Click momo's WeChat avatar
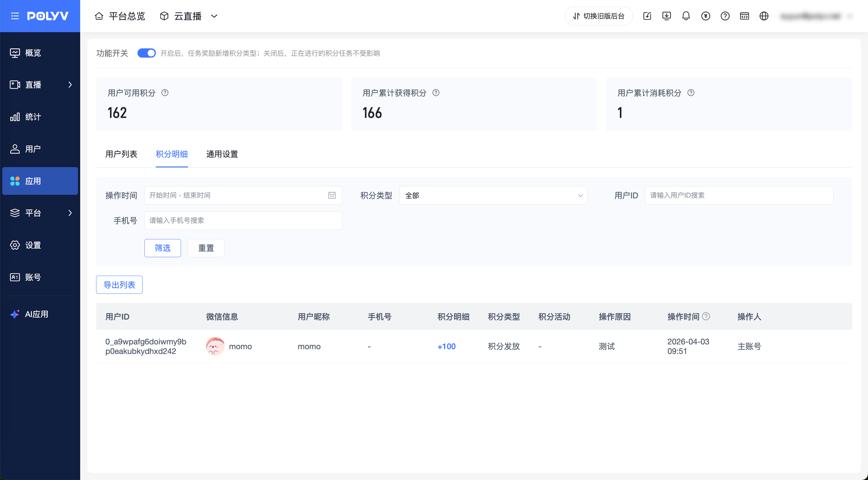This screenshot has width=868, height=480. pyautogui.click(x=215, y=346)
